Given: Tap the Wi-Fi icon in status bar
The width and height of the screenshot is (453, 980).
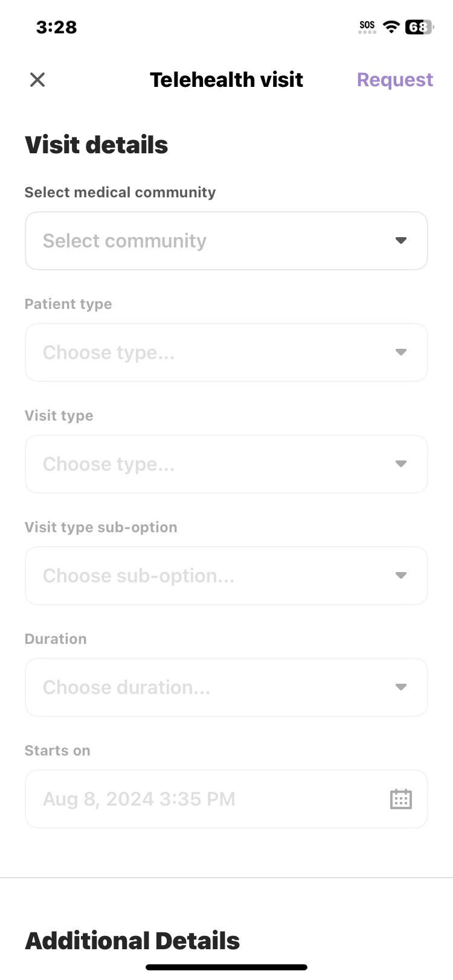Looking at the screenshot, I should [391, 27].
